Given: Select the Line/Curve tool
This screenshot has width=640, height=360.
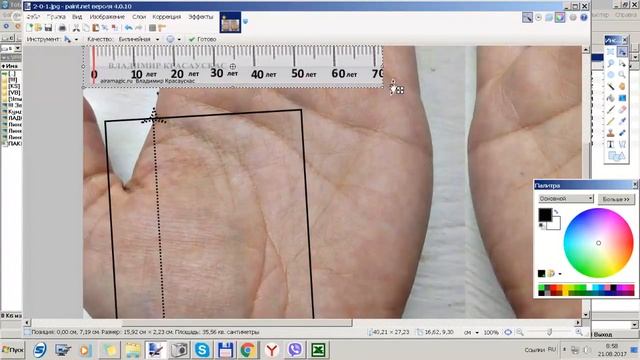Looking at the screenshot, I should 622,144.
